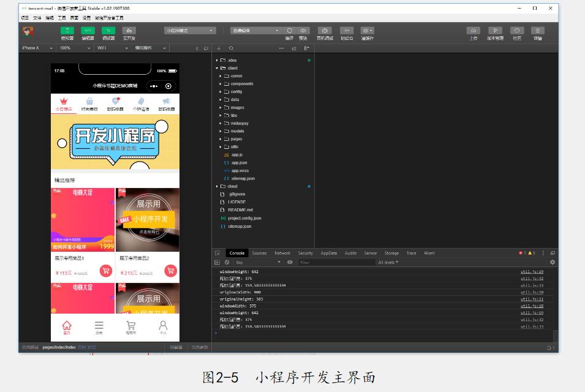Image resolution: width=585 pixels, height=392 pixels.
Task: Toggle the 调试器 debugger panel button
Action: [x=108, y=31]
